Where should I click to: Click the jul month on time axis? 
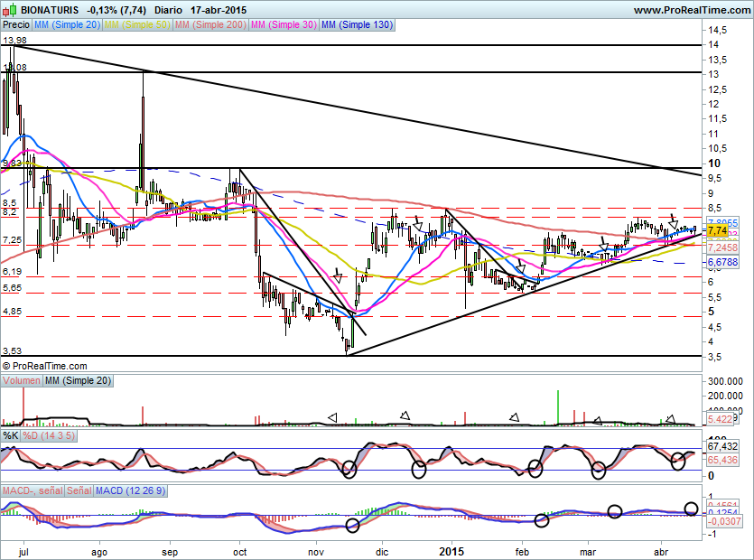coord(23,552)
